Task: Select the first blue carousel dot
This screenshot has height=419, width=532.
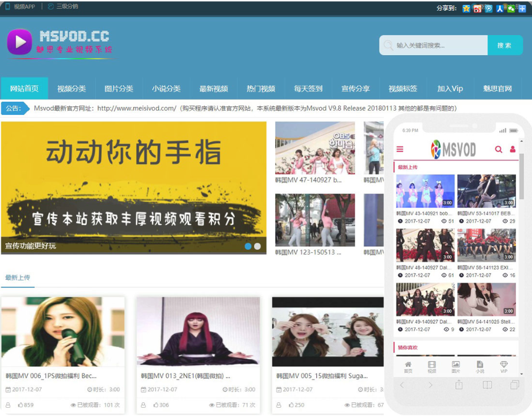Action: [248, 246]
